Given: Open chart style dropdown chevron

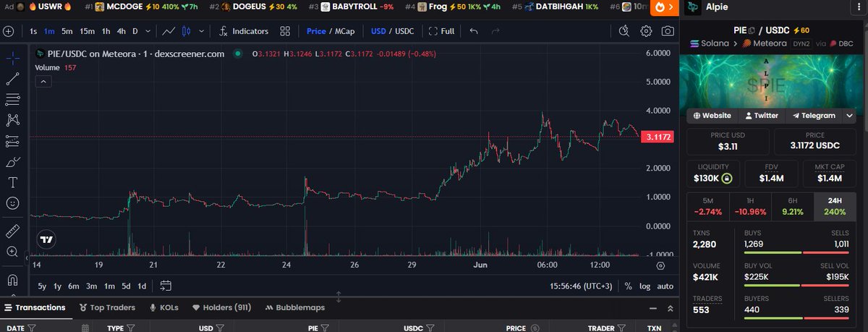Looking at the screenshot, I should pos(203,31).
